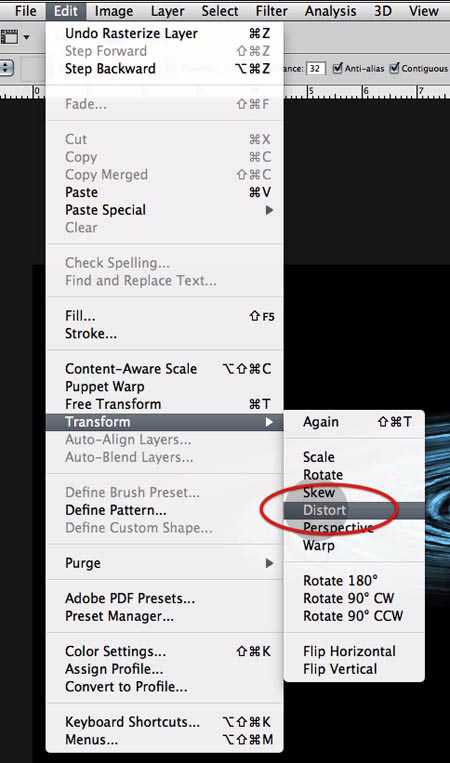450x763 pixels.
Task: Select Puppet Warp
Action: pyautogui.click(x=164, y=386)
